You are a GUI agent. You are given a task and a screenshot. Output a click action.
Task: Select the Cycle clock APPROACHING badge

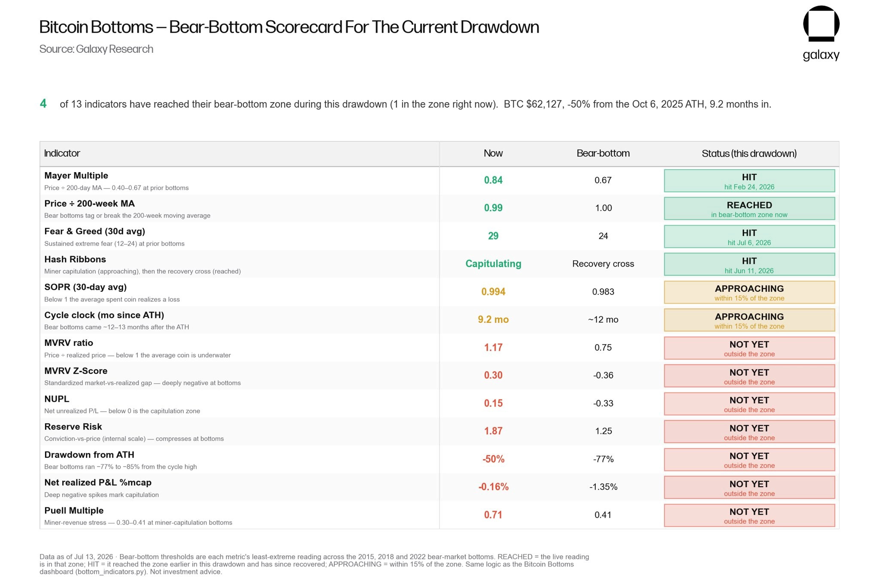[x=749, y=320]
